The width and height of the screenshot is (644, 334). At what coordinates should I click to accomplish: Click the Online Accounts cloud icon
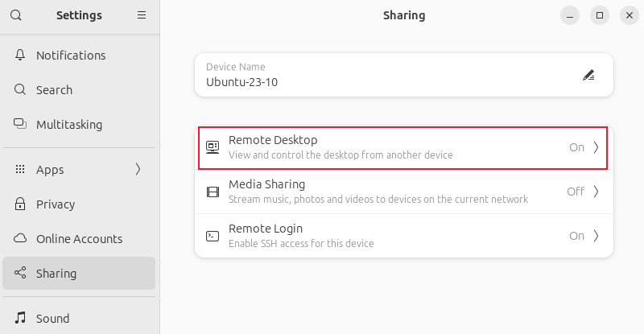20,239
